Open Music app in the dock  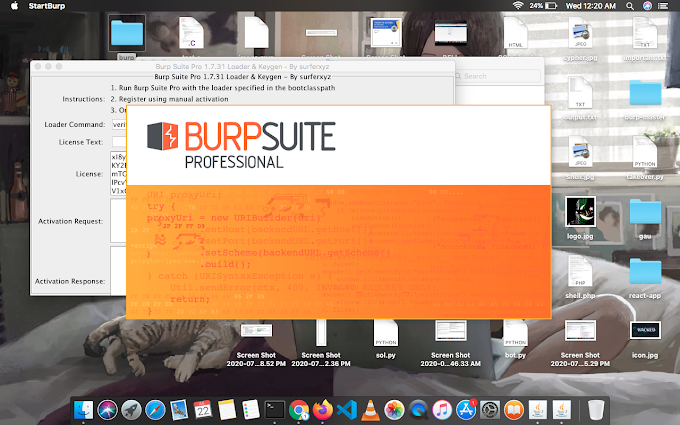click(x=442, y=410)
